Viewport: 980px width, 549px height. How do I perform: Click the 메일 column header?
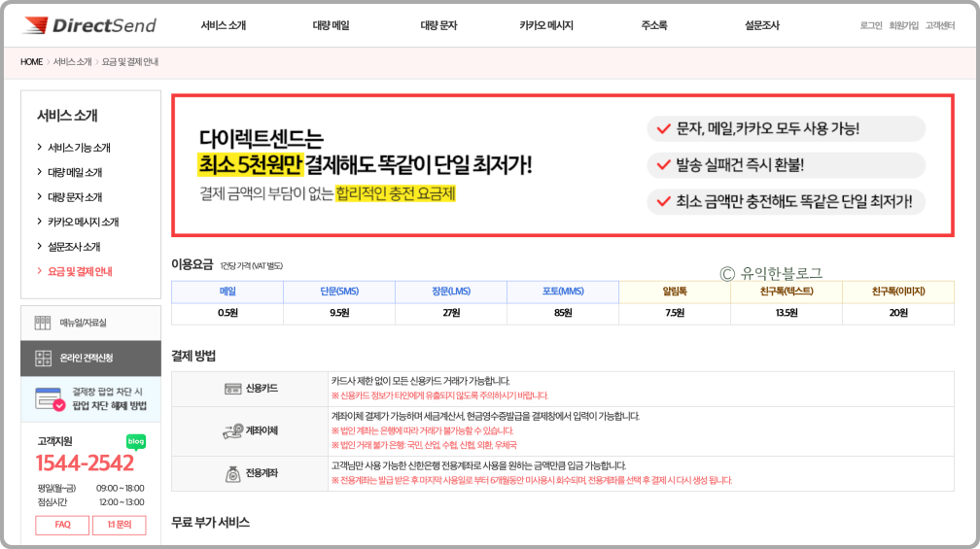tap(227, 292)
